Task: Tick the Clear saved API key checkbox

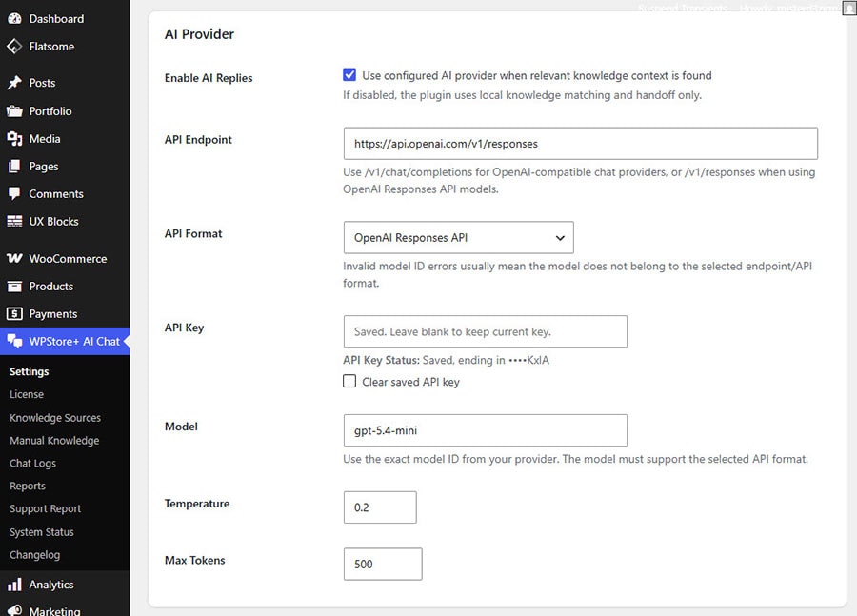Action: pyautogui.click(x=349, y=381)
